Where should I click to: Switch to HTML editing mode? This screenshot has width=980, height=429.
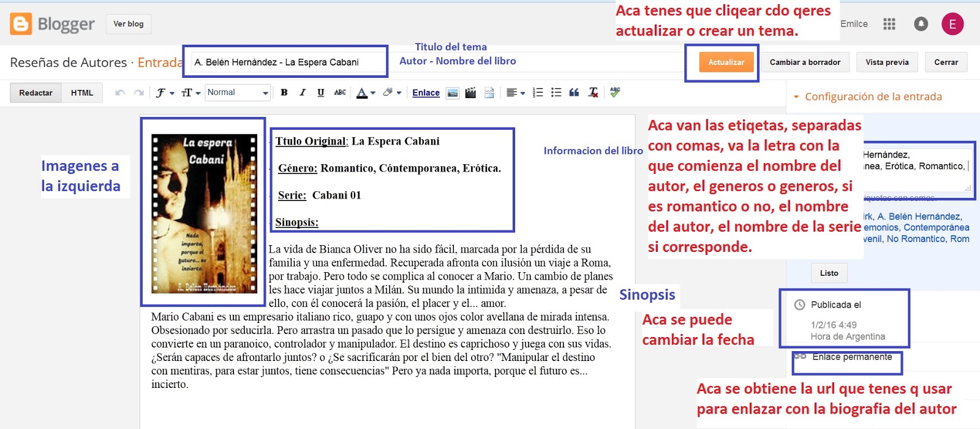coord(82,93)
